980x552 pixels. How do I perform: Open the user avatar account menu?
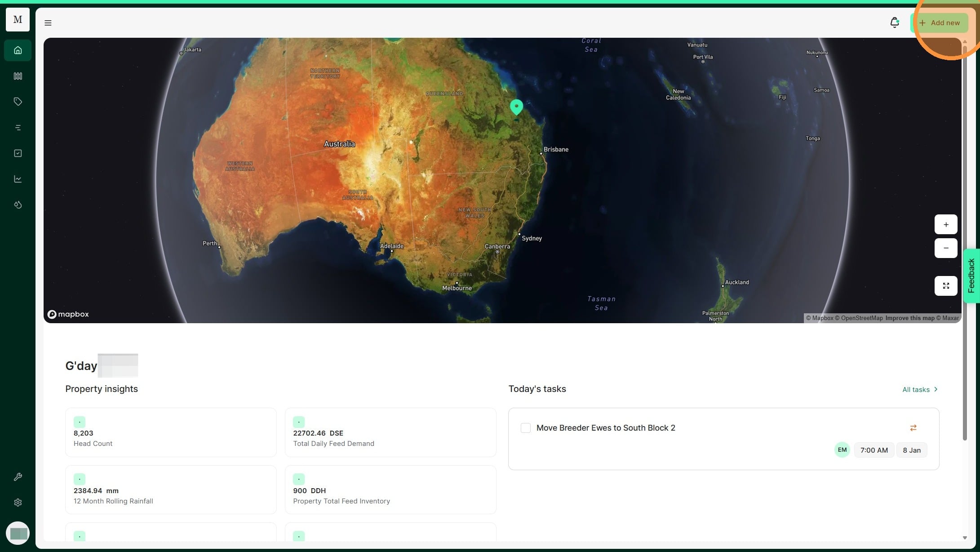pos(18,533)
